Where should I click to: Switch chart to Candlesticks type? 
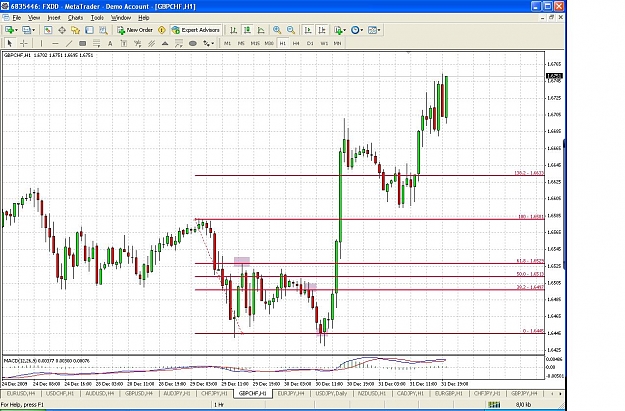(x=247, y=30)
